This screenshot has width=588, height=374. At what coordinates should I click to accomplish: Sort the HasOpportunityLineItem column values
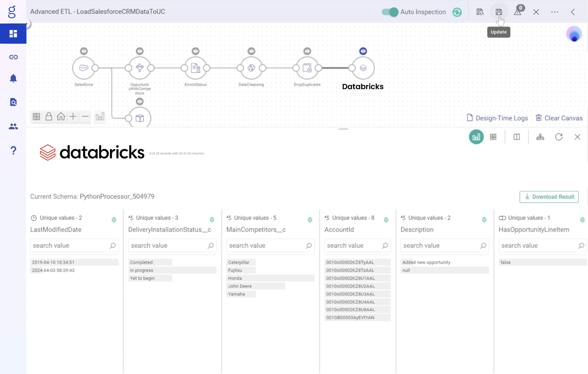582,220
